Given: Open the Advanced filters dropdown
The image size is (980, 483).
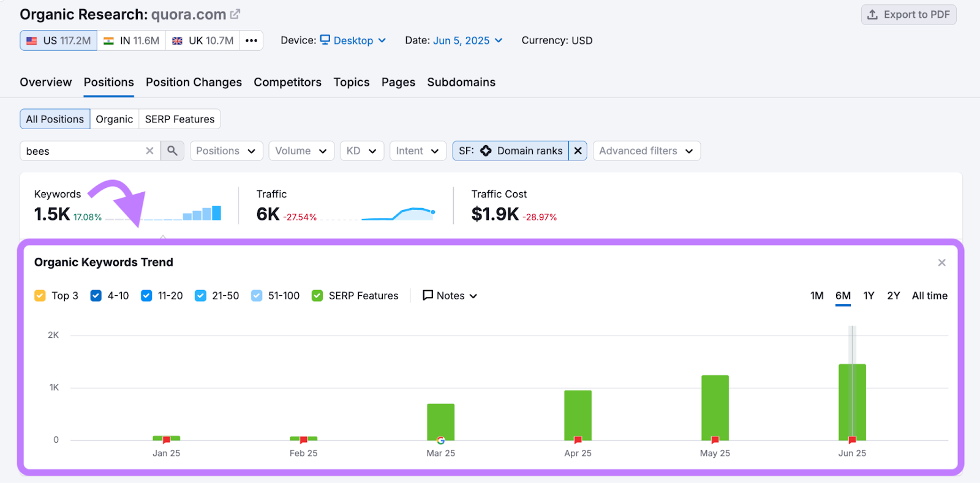Looking at the screenshot, I should tap(646, 151).
